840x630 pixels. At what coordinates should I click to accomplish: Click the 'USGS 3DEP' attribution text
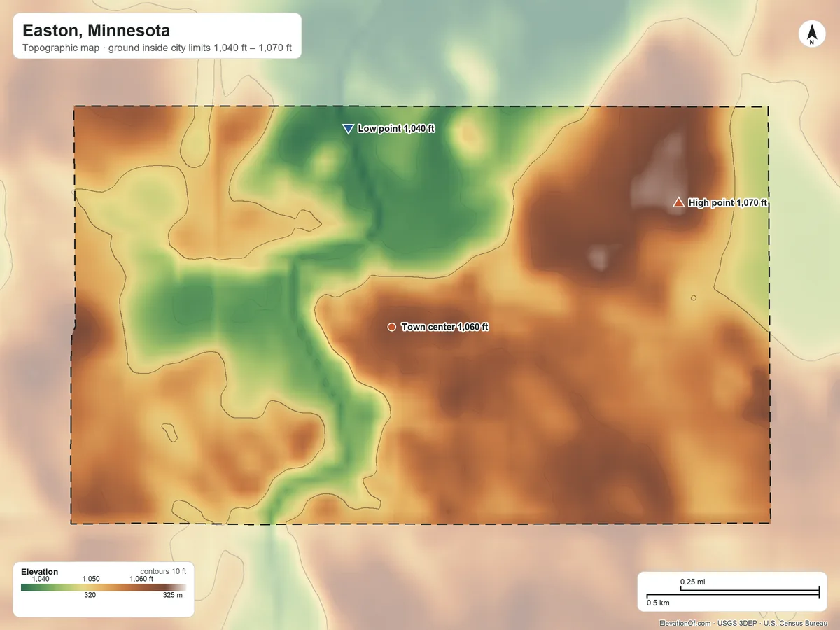point(737,623)
